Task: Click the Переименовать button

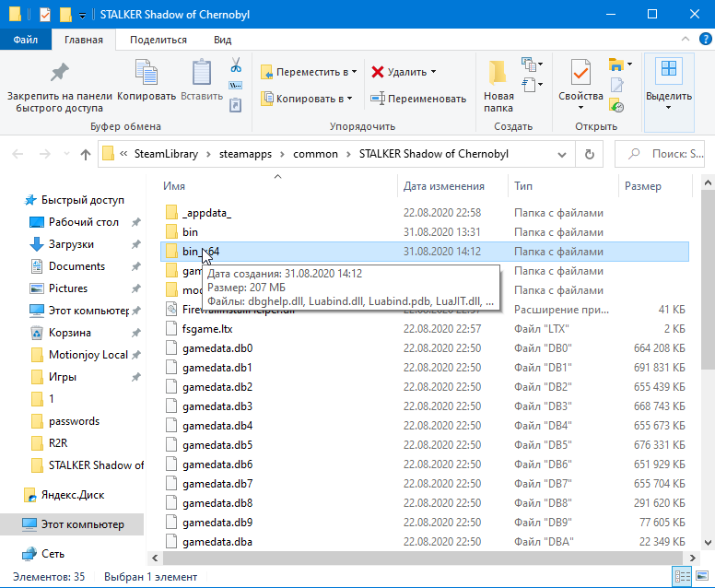Action: tap(418, 99)
